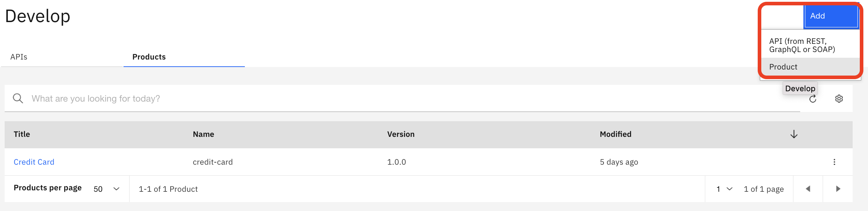Expand the Add button dropdown
Viewport: 868px width, 211px height.
click(782, 16)
